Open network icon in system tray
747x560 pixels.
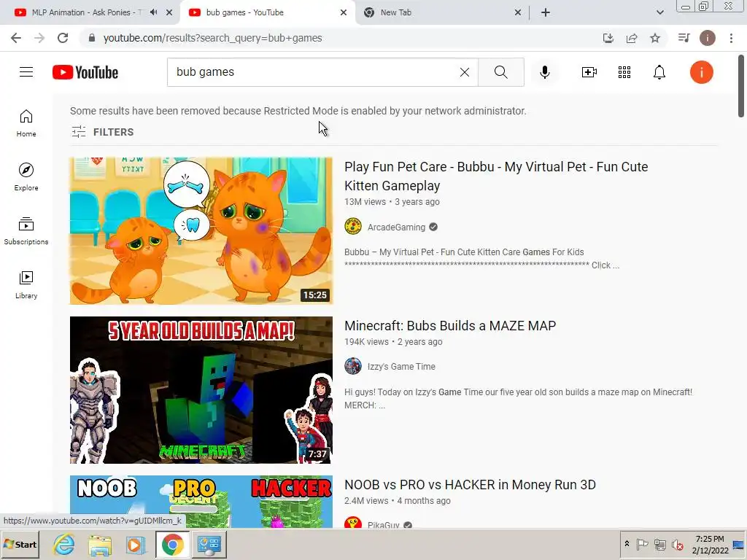(659, 544)
